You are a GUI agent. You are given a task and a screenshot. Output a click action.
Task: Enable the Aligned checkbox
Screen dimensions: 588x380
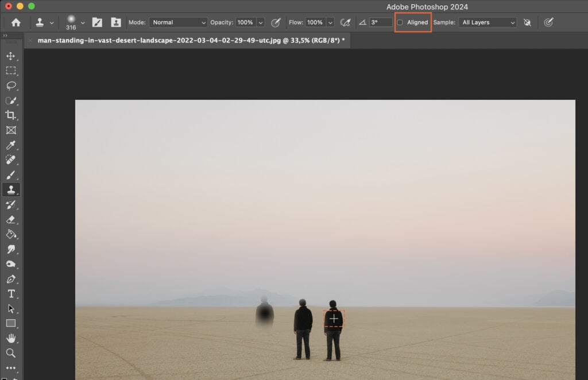point(400,22)
